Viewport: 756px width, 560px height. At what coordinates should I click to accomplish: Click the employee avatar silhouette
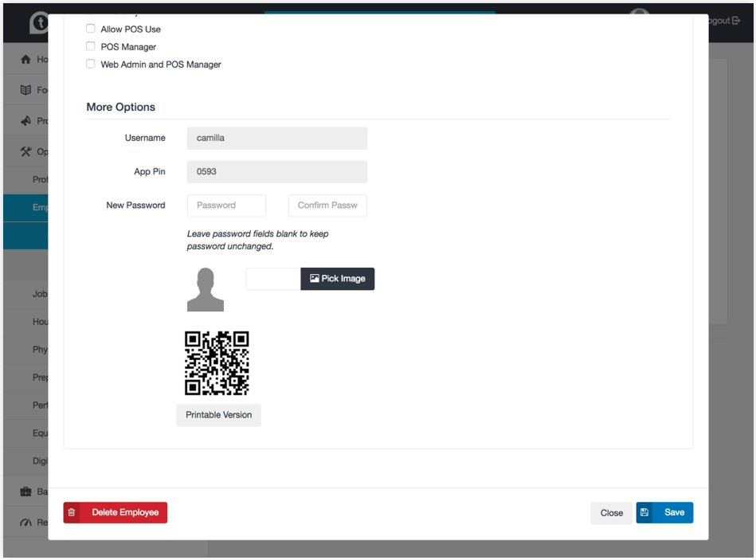point(206,290)
